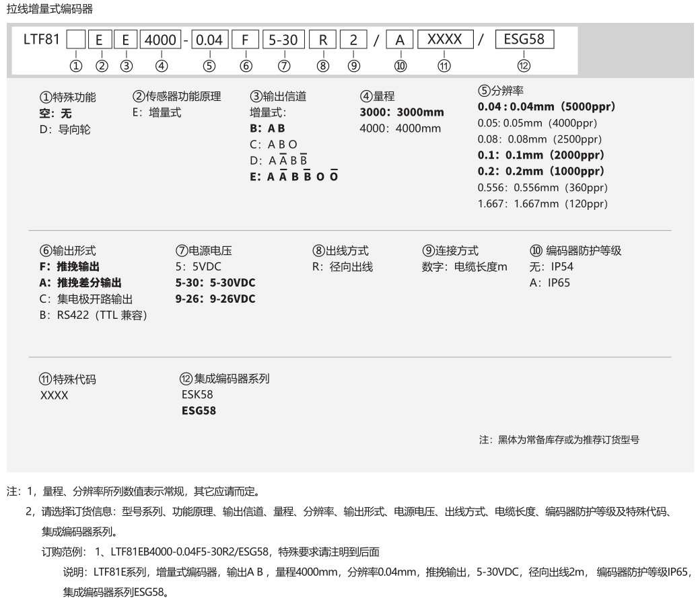The width and height of the screenshot is (700, 600).
Task: Click the '3000: 3000mm' range option
Action: [x=402, y=112]
